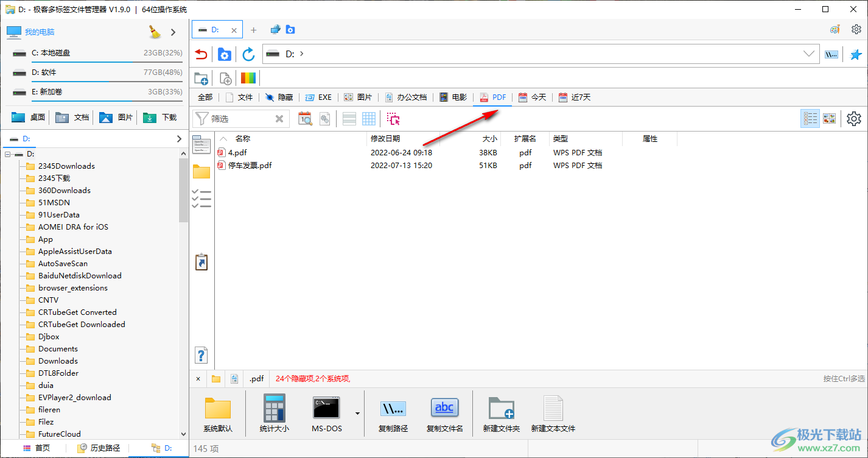Click the rainbow color swatch icon
The image size is (868, 458).
[248, 78]
